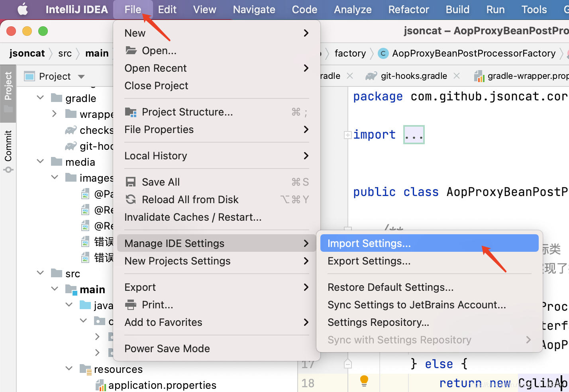Open the Refactor menu
569x392 pixels.
pos(408,9)
